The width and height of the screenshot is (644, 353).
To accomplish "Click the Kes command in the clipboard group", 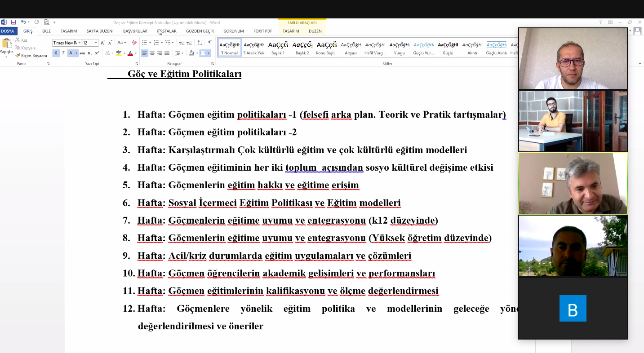I will (22, 40).
